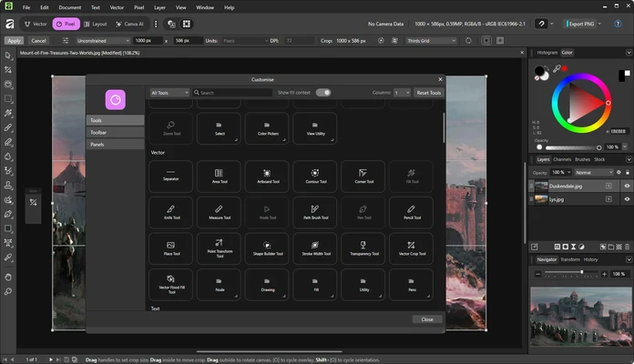Hide the lys.jpg layer
This screenshot has height=364, width=634.
[x=627, y=199]
